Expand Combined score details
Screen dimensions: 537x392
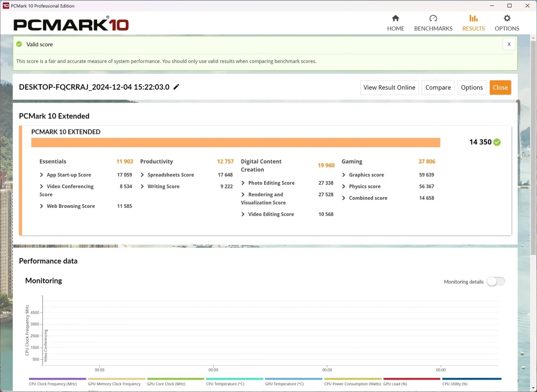(344, 198)
